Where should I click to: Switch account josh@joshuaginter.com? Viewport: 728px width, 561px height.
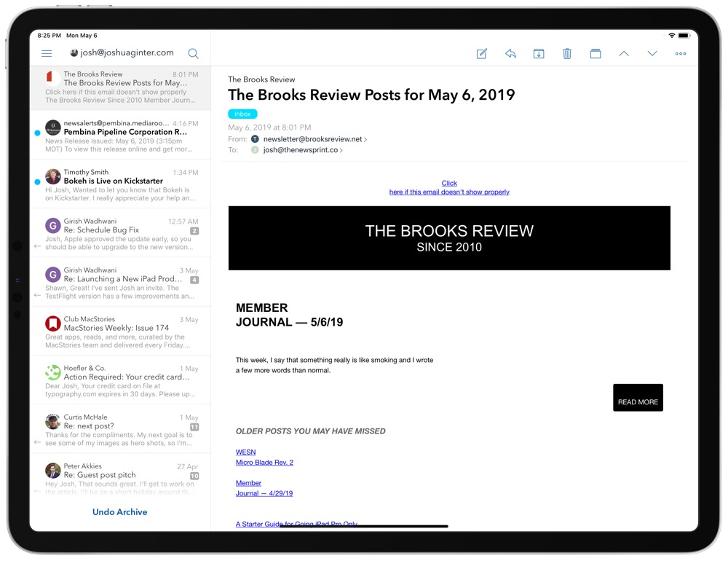(122, 52)
